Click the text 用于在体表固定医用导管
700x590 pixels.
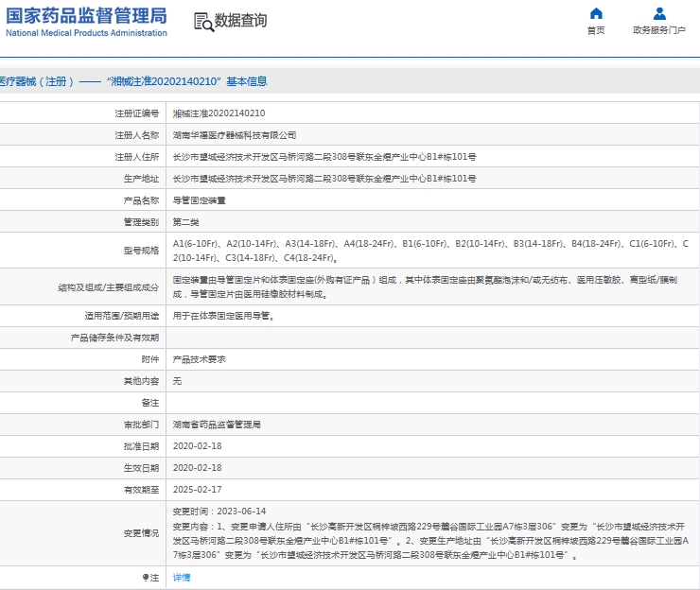point(221,316)
